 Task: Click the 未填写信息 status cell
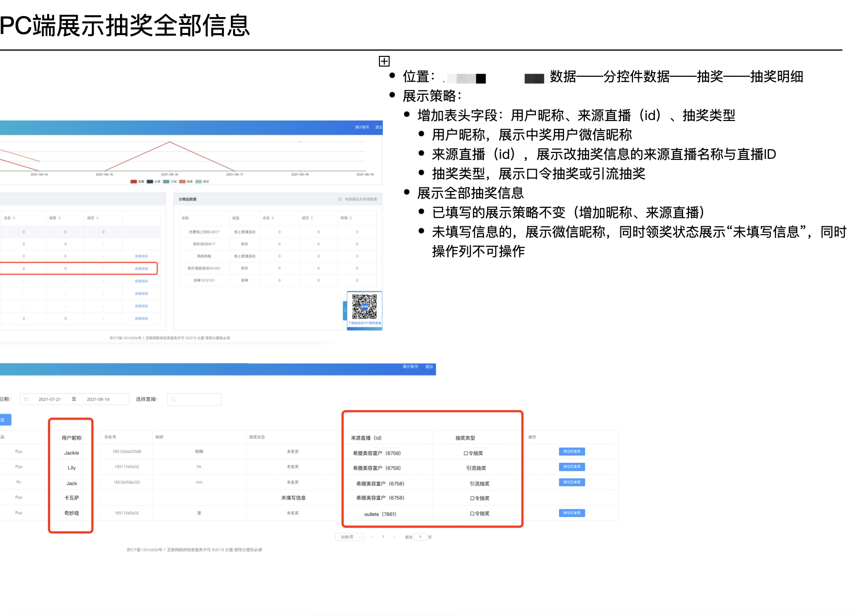coord(293,498)
